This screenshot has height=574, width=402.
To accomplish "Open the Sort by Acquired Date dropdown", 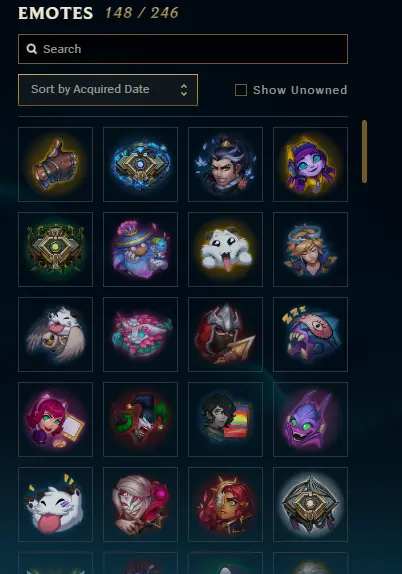I will tap(108, 90).
